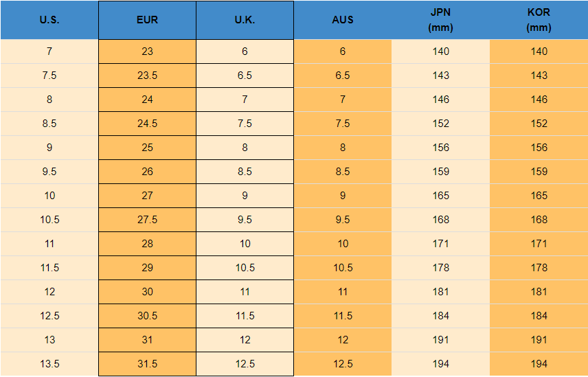
Task: Select the U.K. size 11 cell
Action: [245, 292]
